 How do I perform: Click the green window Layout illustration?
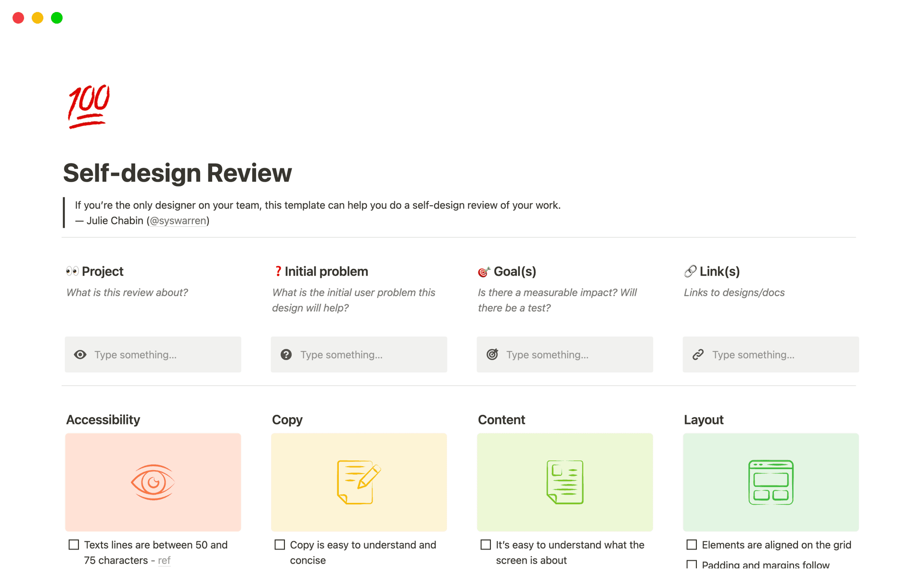[x=771, y=482]
